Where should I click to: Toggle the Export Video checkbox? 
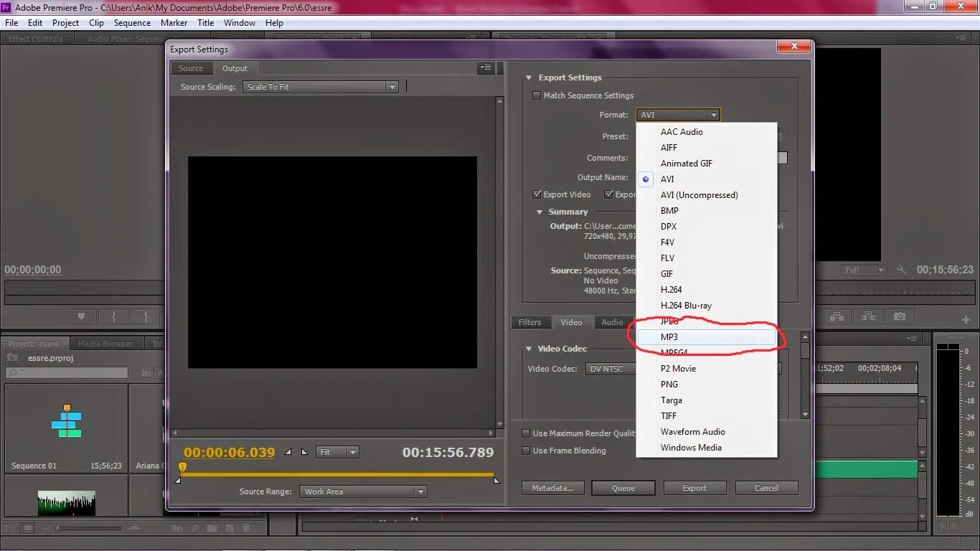(x=537, y=194)
